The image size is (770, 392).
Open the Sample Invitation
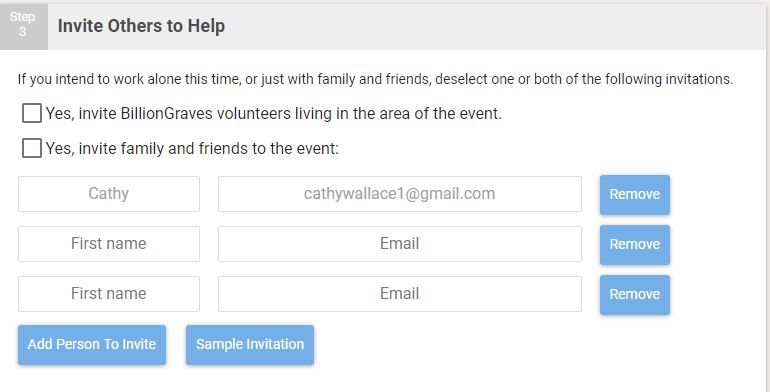pos(250,344)
